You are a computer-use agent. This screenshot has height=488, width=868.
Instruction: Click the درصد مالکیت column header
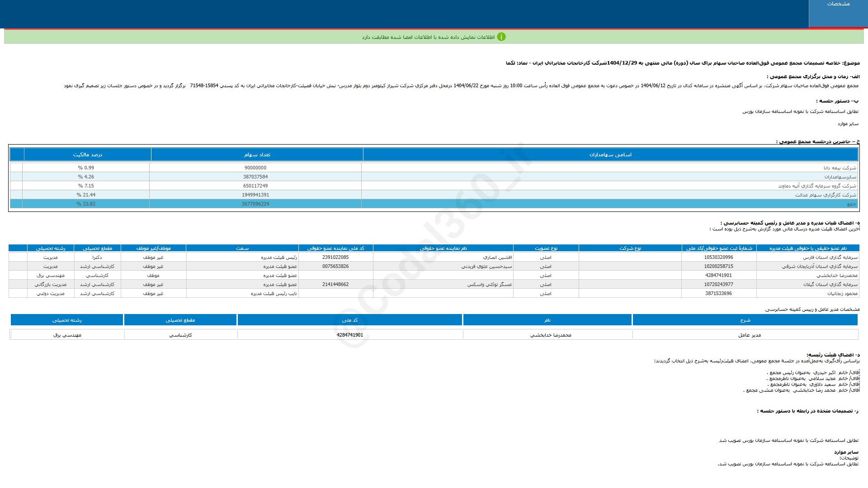tap(88, 155)
